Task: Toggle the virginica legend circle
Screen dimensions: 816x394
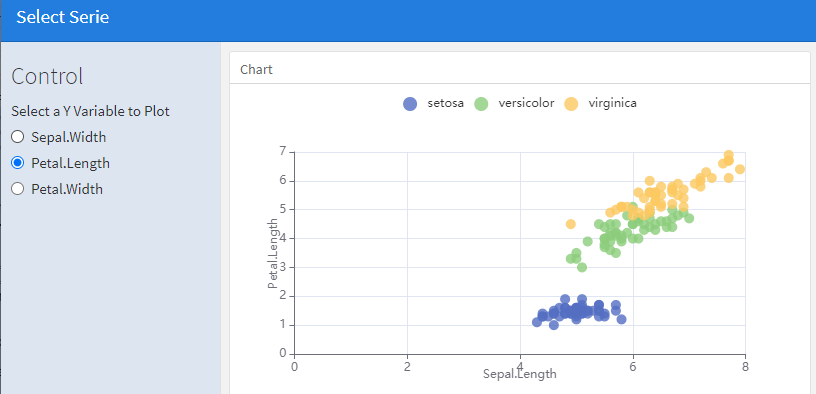Action: 571,104
